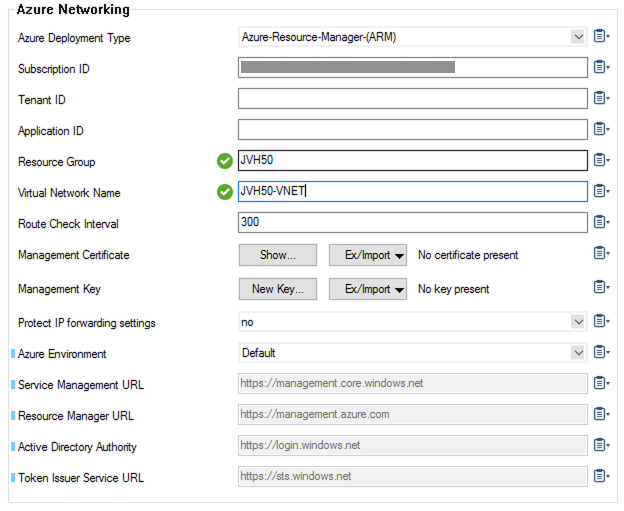Click the 'Management Certificate' label
Viewport: 624px width, 511px height.
[74, 255]
